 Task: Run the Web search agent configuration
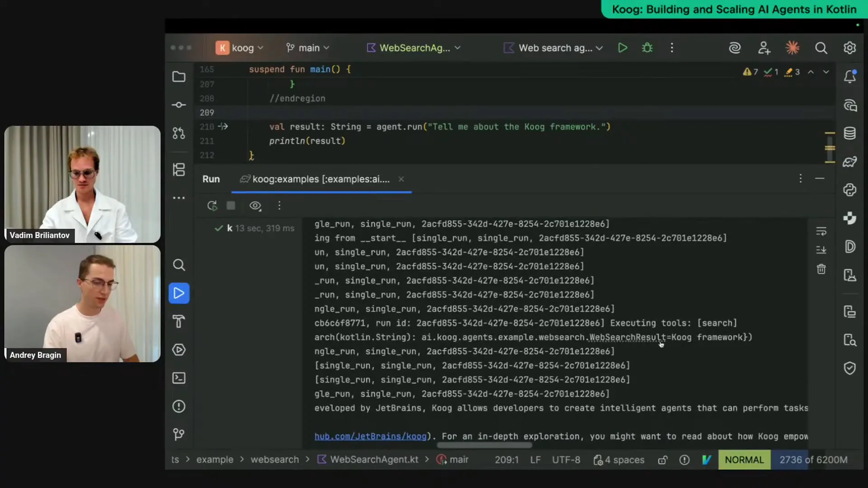point(623,48)
